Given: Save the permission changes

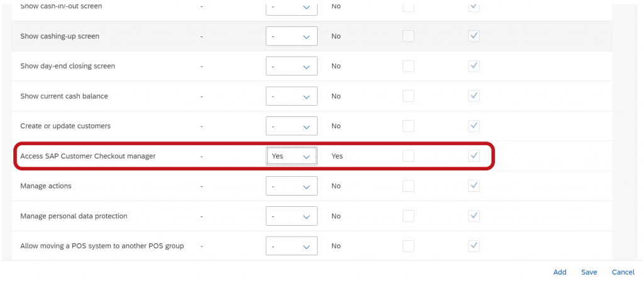Looking at the screenshot, I should point(589,272).
